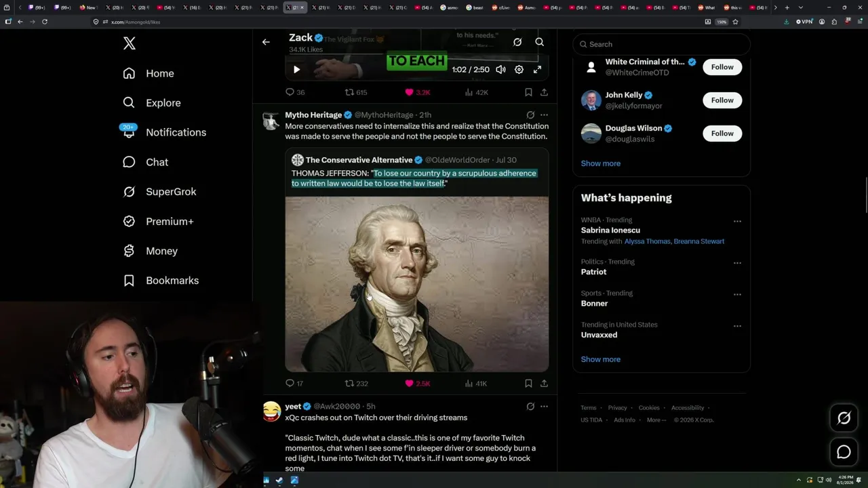Open more options for Patriot trend
Viewport: 868px width, 488px height.
(x=737, y=263)
